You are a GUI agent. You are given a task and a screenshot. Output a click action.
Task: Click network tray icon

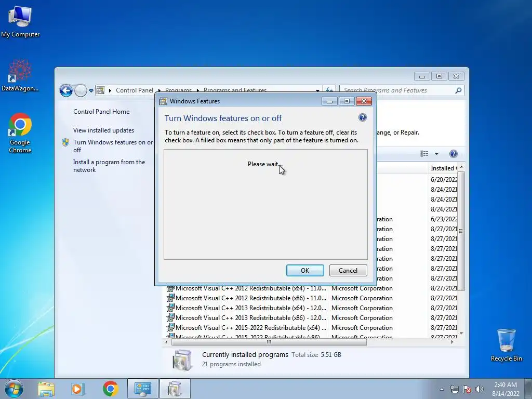pyautogui.click(x=454, y=389)
